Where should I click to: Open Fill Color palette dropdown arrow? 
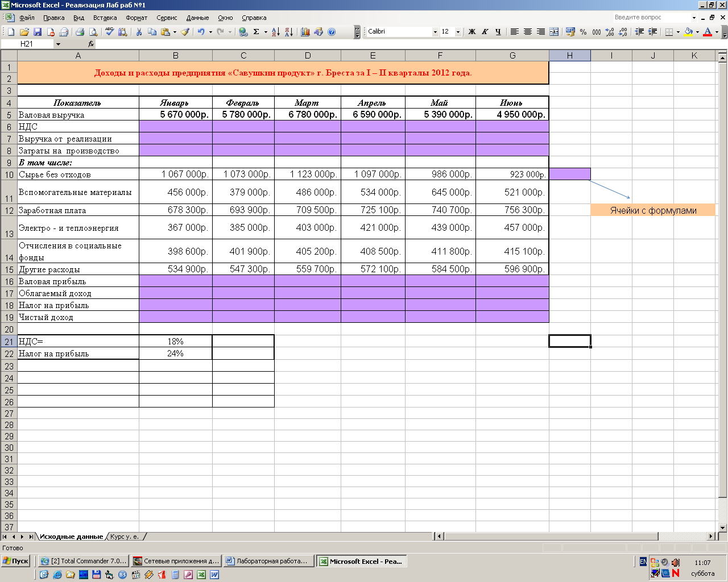click(x=697, y=32)
